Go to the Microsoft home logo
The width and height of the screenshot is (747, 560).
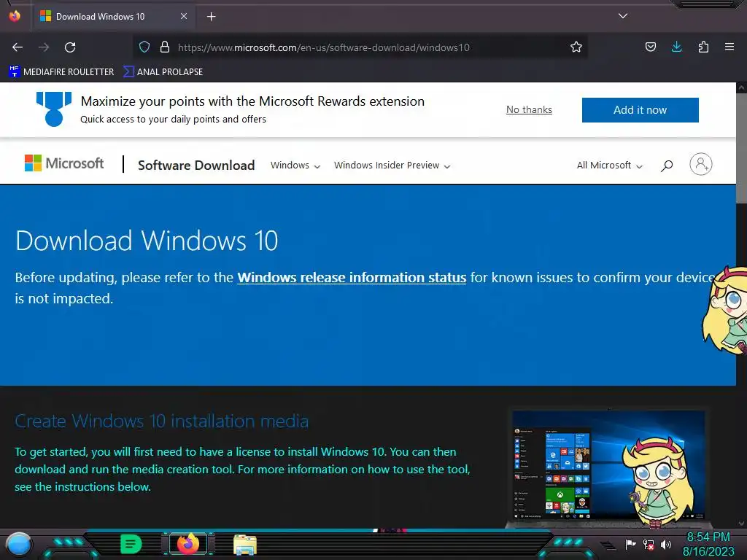64,163
